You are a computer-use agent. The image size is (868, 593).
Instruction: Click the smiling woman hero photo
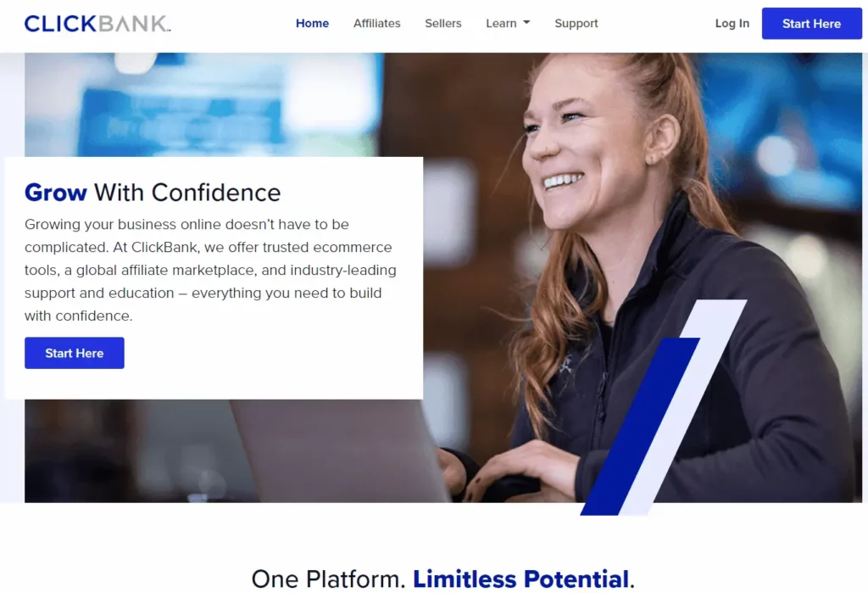click(x=637, y=266)
